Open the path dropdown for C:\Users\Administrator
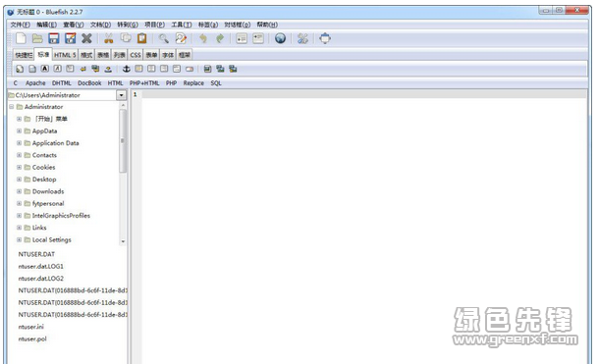 (121, 95)
